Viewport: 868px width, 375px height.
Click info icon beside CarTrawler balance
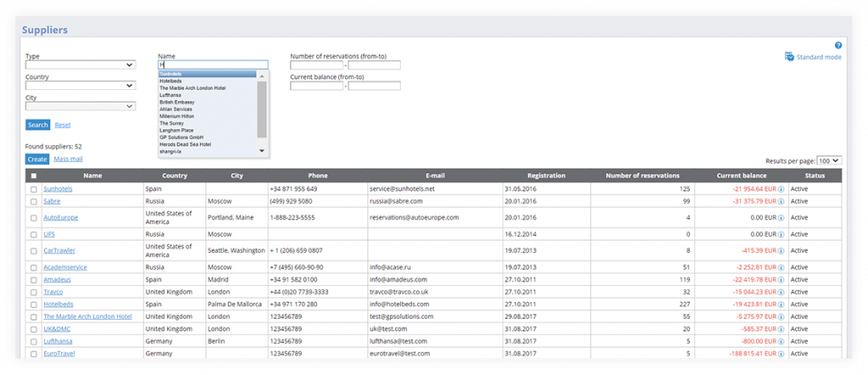tap(781, 250)
